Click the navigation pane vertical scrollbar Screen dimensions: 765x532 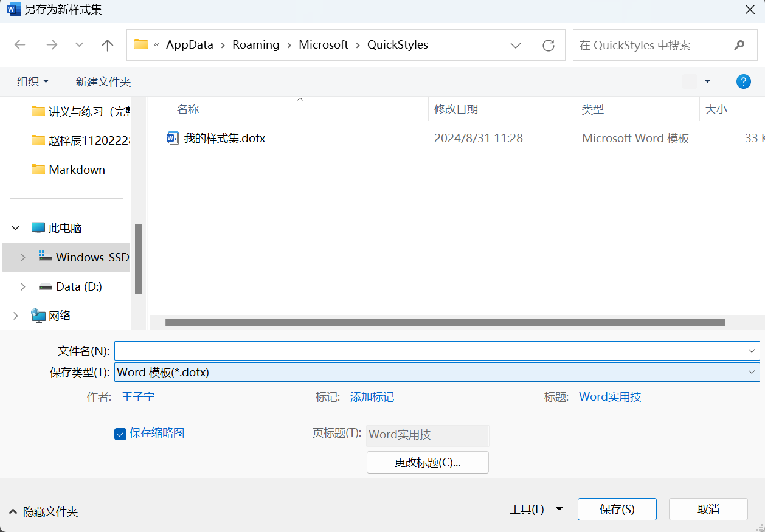coord(139,258)
